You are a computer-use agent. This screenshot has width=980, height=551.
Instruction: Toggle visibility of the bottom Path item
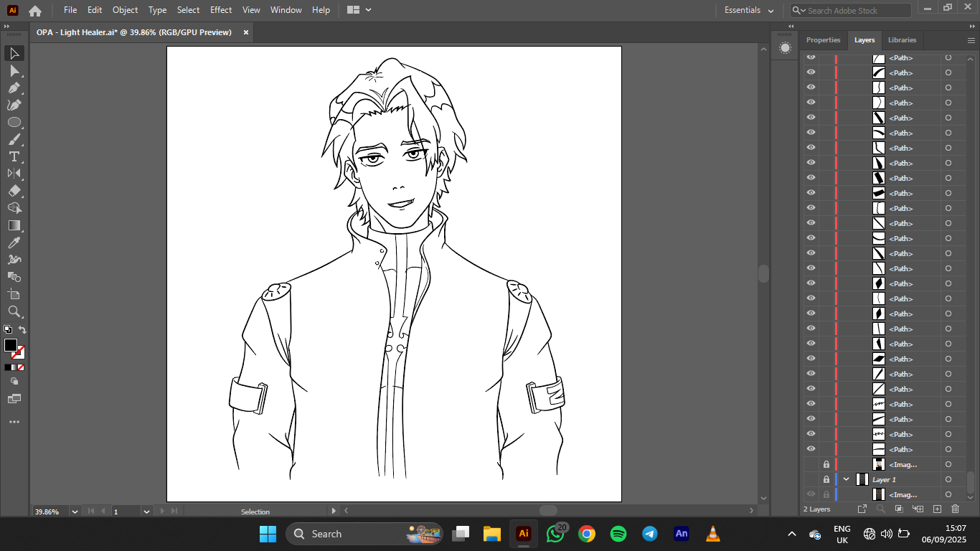811,449
